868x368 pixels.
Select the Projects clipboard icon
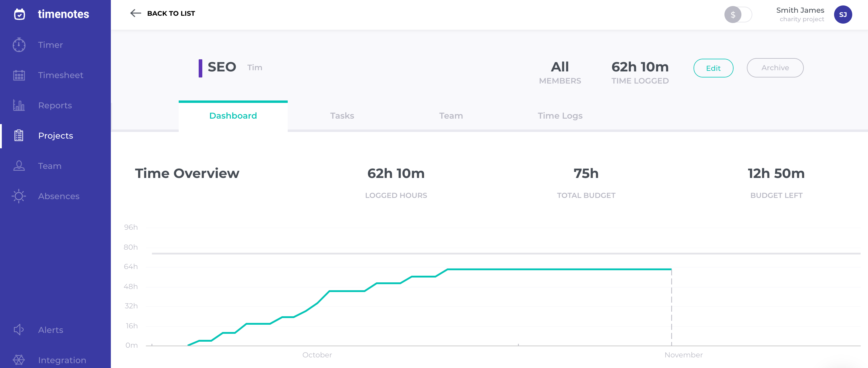(19, 136)
